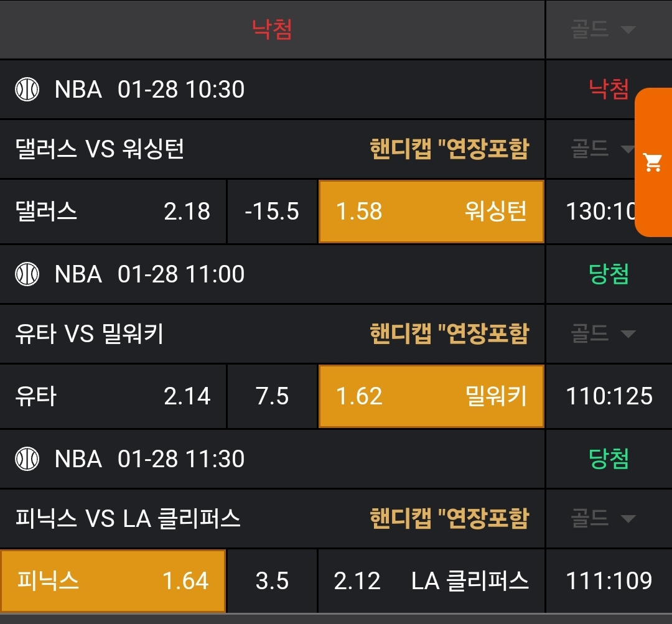The image size is (672, 624).
Task: Select highlighted 밀워키 1.62 odds option
Action: (x=431, y=396)
